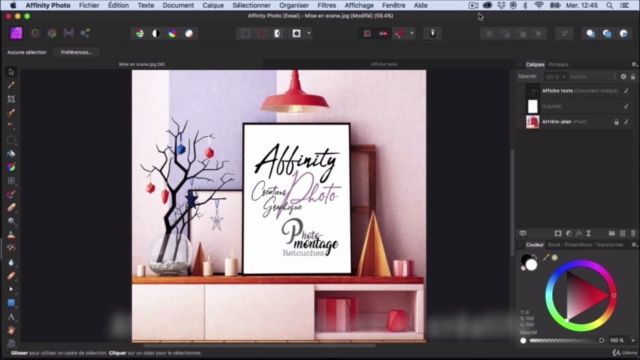This screenshot has width=640, height=360.
Task: Select the Gradient tool
Action: click(11, 167)
